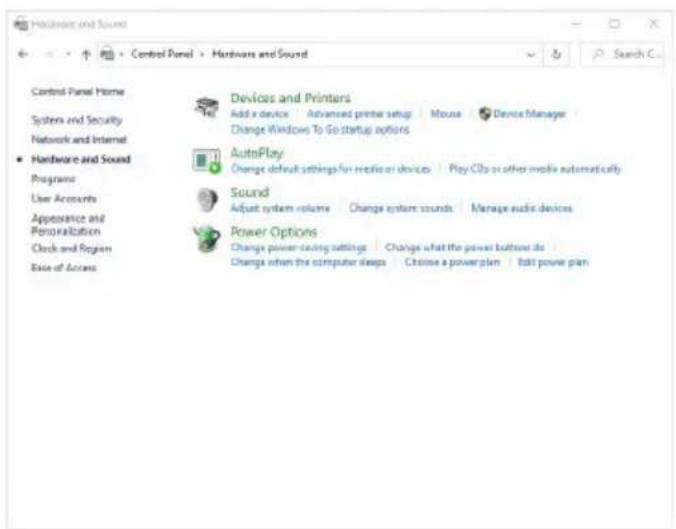Open Ease of Access category
676x529 pixels.
tap(64, 268)
